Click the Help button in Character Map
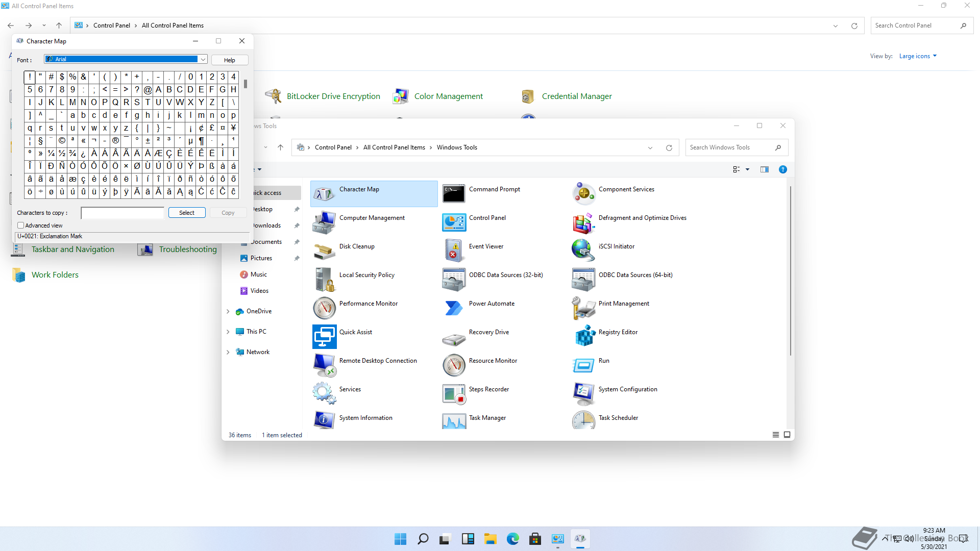The height and width of the screenshot is (551, 980). 230,60
